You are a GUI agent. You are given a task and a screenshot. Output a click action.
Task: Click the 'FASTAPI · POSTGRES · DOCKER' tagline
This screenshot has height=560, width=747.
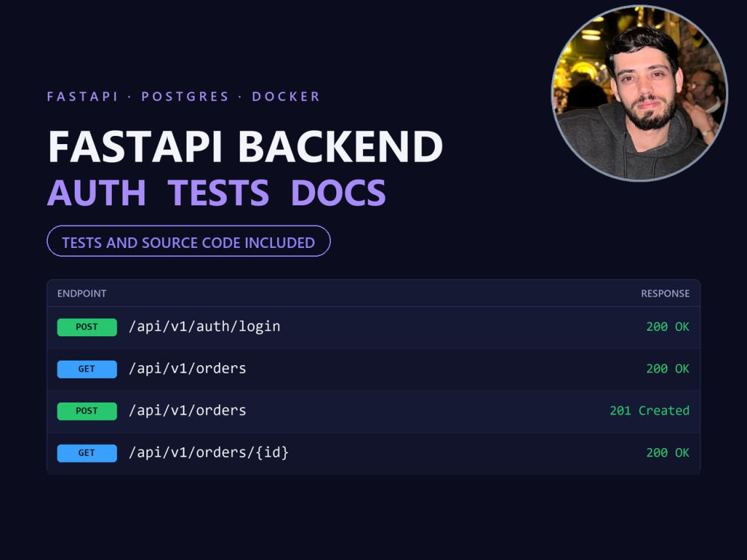(x=184, y=96)
